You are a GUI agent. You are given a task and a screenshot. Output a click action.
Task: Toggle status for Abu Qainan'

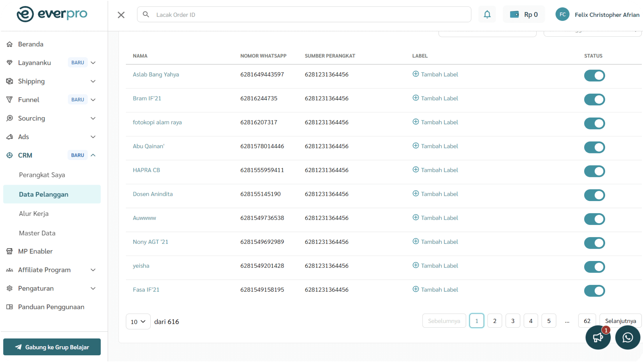pyautogui.click(x=594, y=147)
